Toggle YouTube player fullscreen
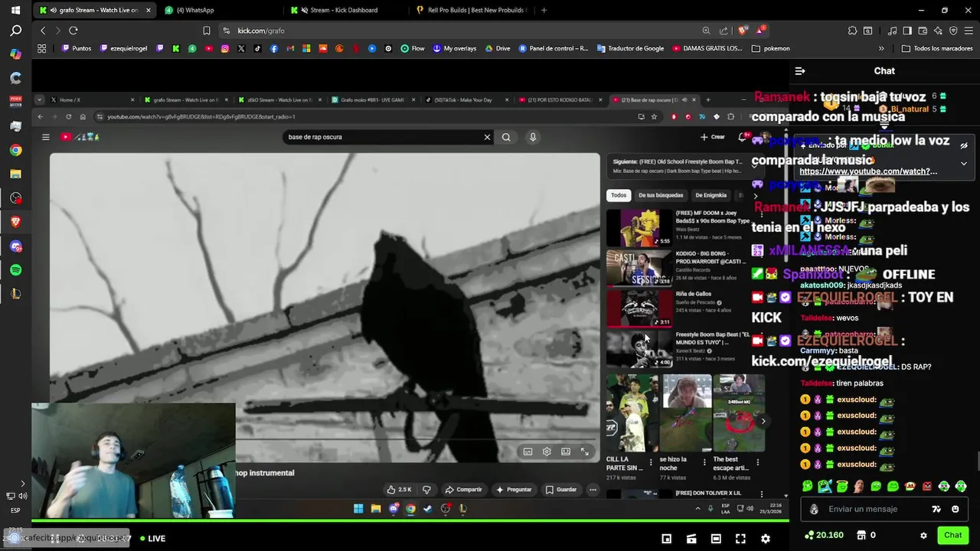The width and height of the screenshot is (980, 551). [x=585, y=452]
